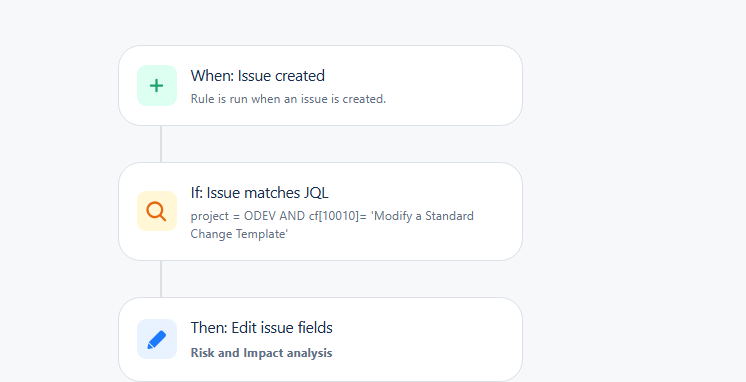Click connector line between trigger and JQL condition
This screenshot has height=382, width=746.
[161, 144]
